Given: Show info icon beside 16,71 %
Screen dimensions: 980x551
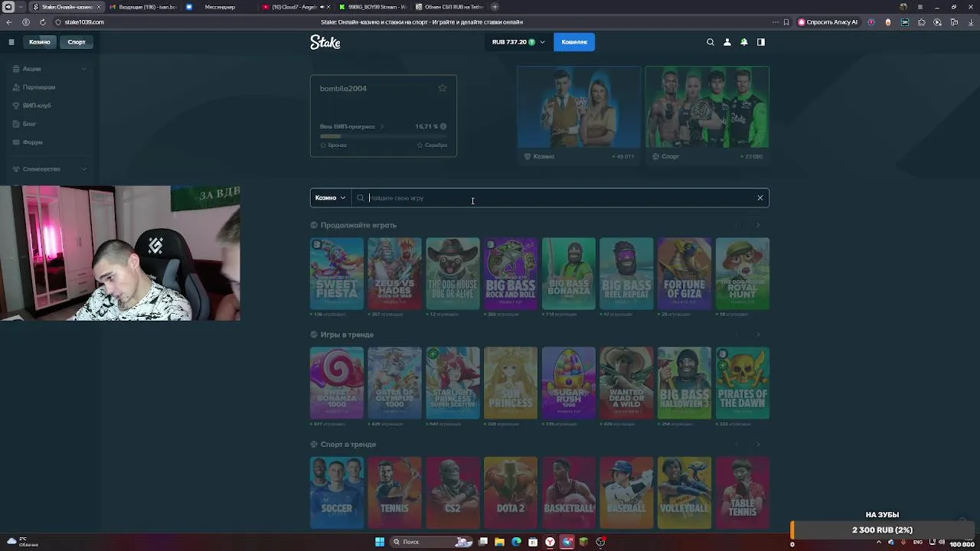Looking at the screenshot, I should pos(443,127).
